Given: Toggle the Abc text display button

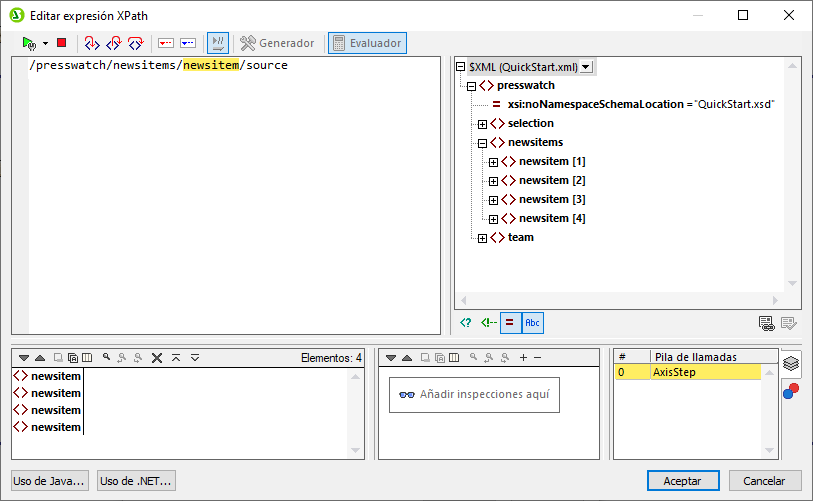Looking at the screenshot, I should pyautogui.click(x=533, y=322).
